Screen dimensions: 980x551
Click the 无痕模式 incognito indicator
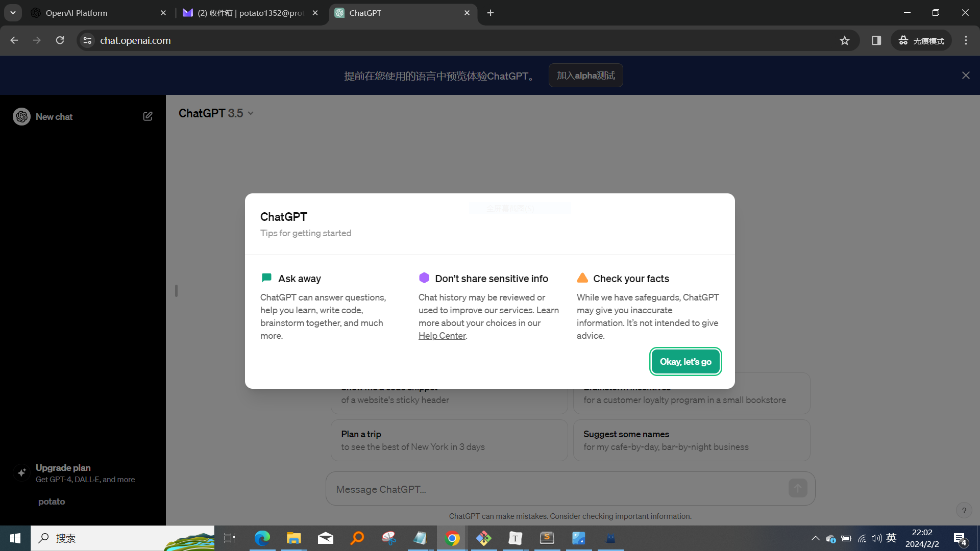(x=921, y=40)
